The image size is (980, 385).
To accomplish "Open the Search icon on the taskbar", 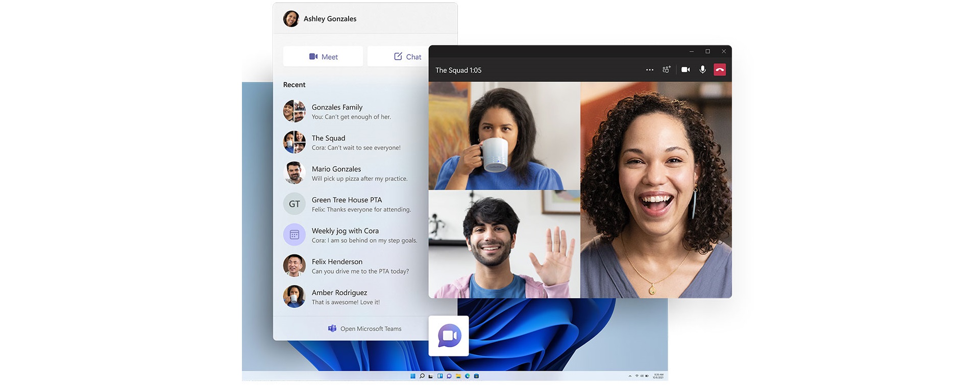I will pyautogui.click(x=422, y=376).
